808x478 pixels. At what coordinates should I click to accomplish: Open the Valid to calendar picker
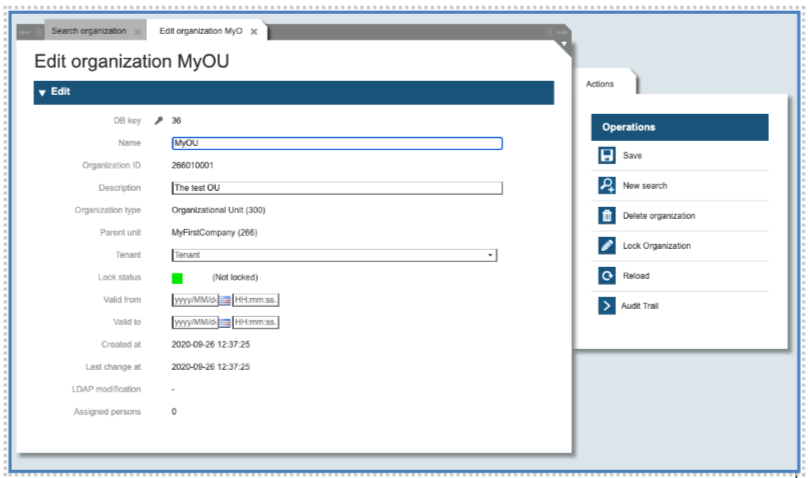coord(225,322)
